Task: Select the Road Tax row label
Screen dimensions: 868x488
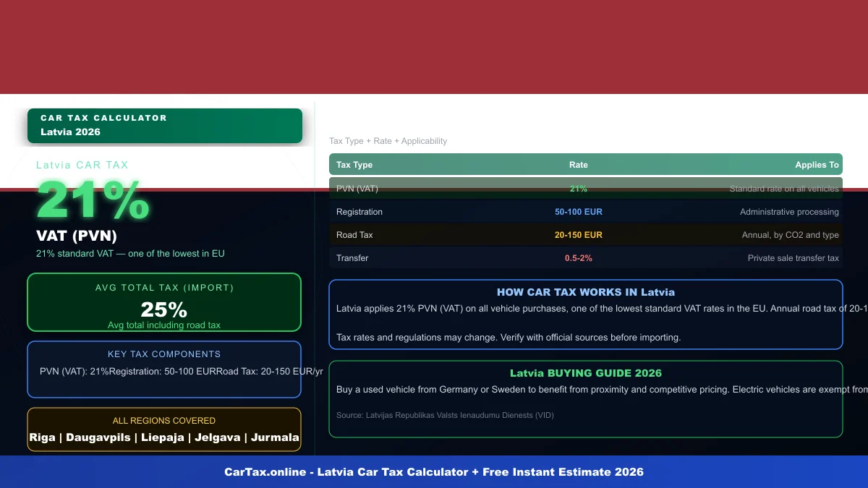Action: point(354,235)
